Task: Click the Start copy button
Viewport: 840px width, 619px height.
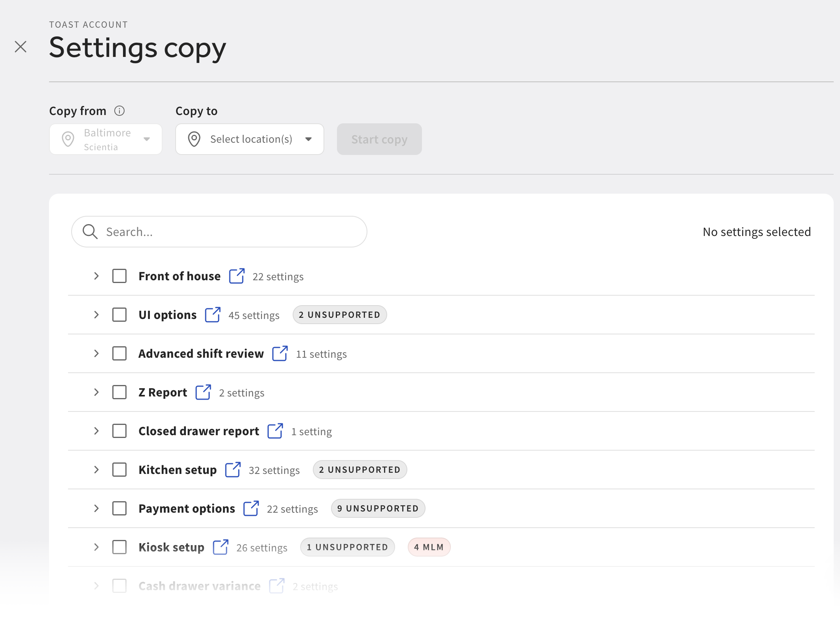Action: (379, 139)
